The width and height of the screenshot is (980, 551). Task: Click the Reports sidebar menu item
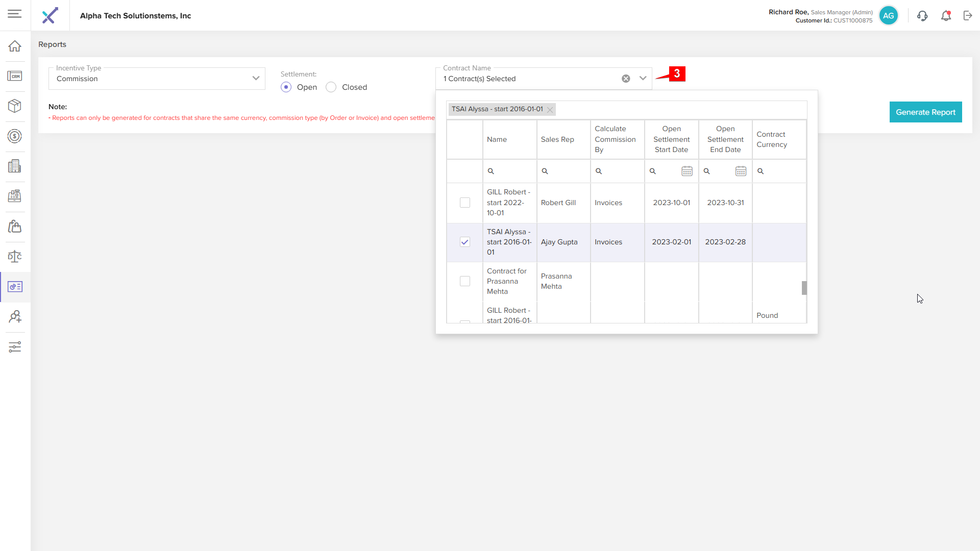[15, 287]
